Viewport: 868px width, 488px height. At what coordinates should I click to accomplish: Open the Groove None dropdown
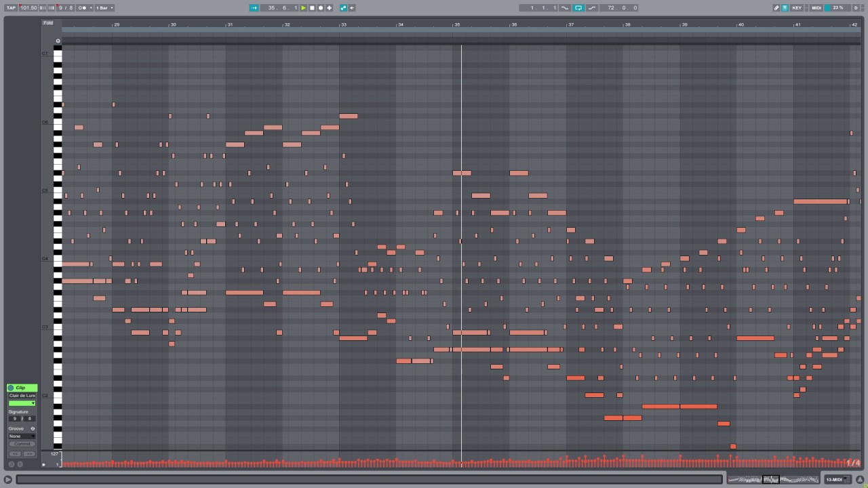[x=22, y=436]
